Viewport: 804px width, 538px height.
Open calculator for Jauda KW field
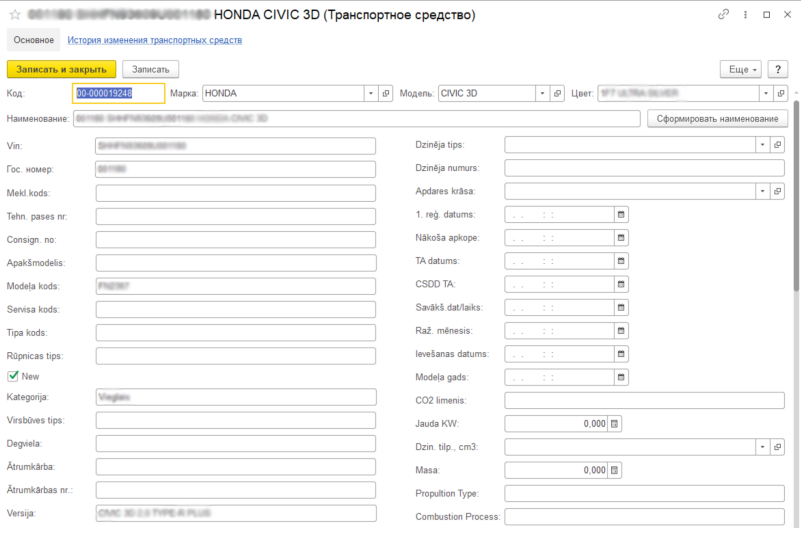[x=614, y=424]
